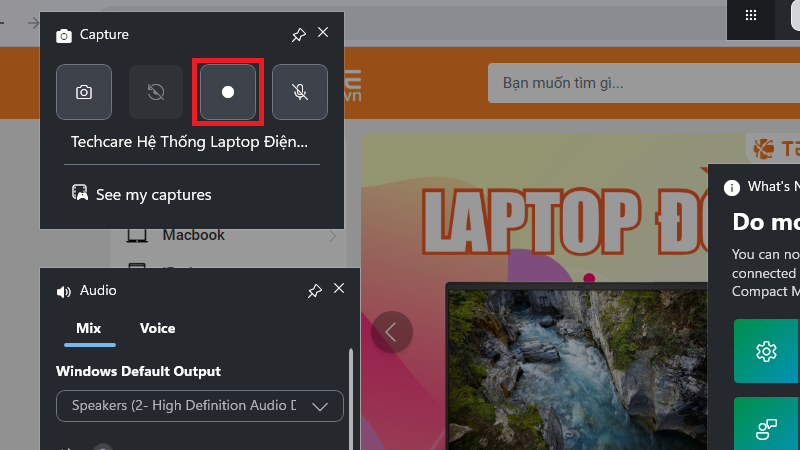
Task: Pin the Capture widget
Action: pos(298,35)
